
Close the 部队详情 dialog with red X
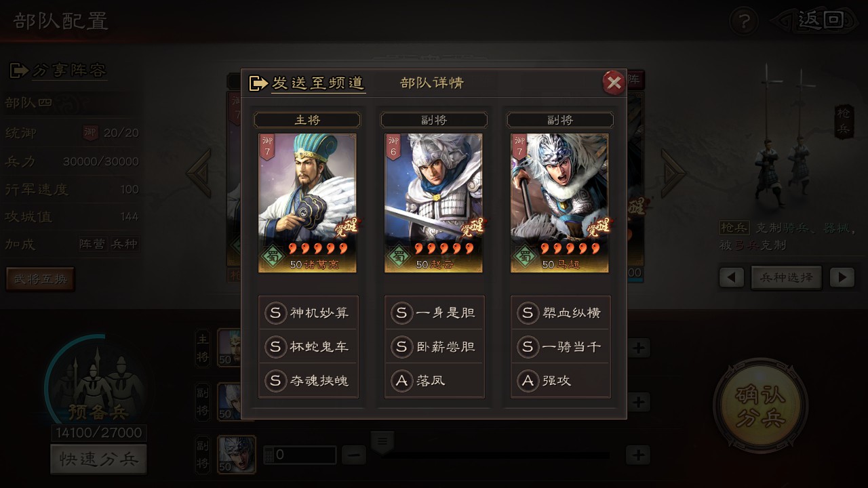[614, 83]
